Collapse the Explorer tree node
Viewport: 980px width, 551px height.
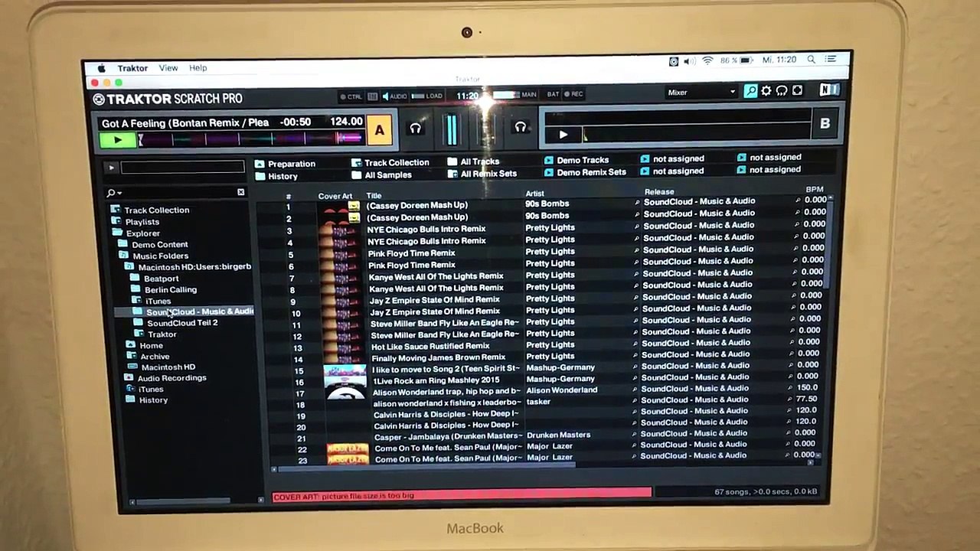(136, 233)
